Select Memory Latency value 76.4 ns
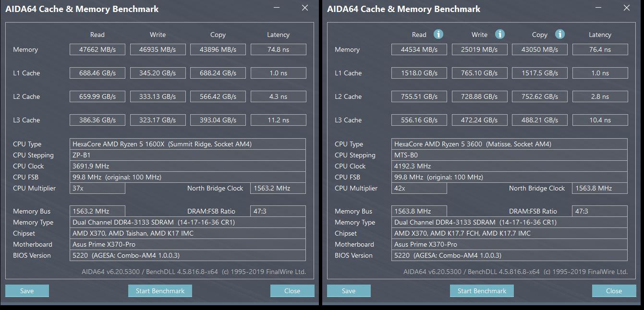This screenshot has height=310, width=644. pyautogui.click(x=600, y=49)
